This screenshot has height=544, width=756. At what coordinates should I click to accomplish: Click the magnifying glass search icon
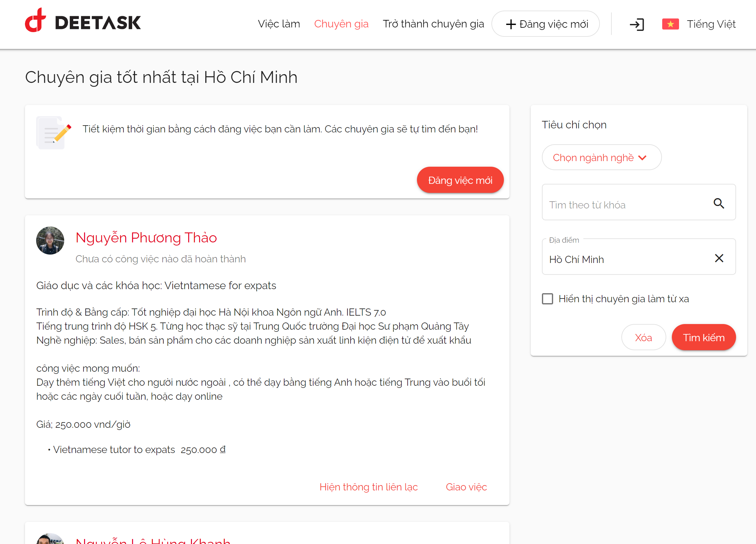point(719,203)
